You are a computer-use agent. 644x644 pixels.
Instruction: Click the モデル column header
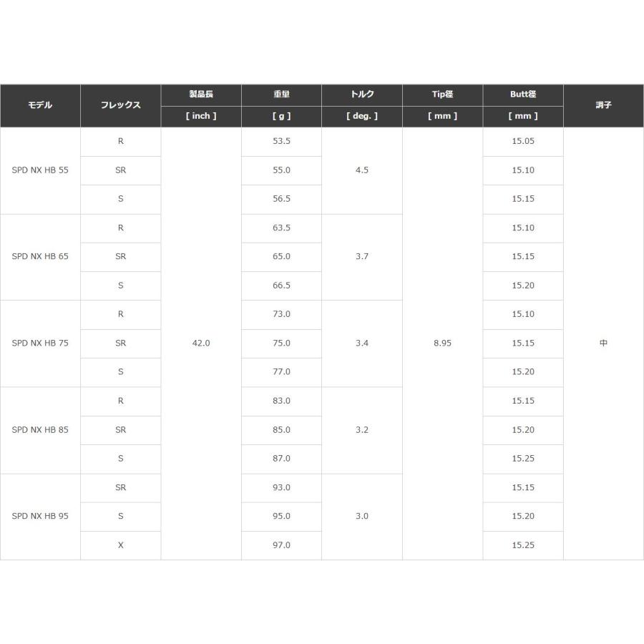40,106
